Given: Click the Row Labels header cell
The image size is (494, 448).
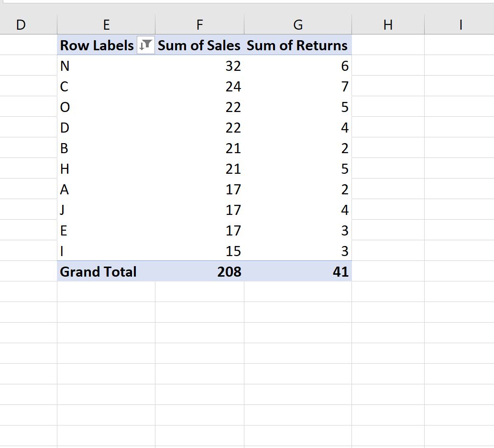Looking at the screenshot, I should click(106, 45).
